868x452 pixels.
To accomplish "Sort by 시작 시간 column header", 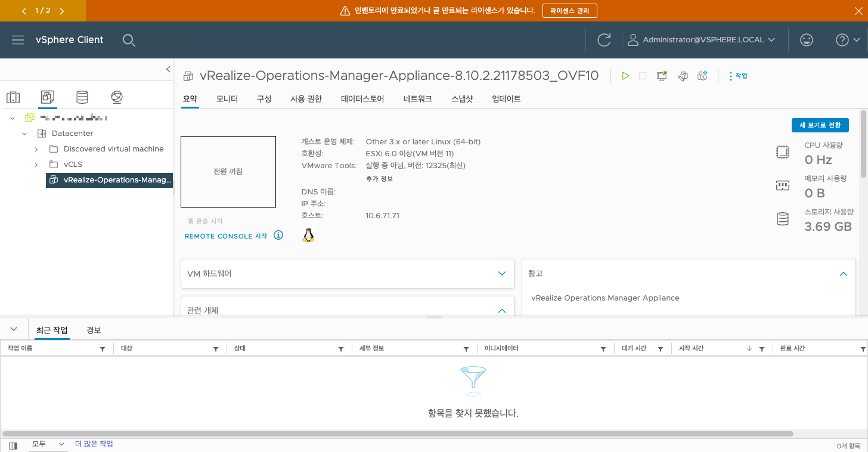I will pyautogui.click(x=692, y=348).
